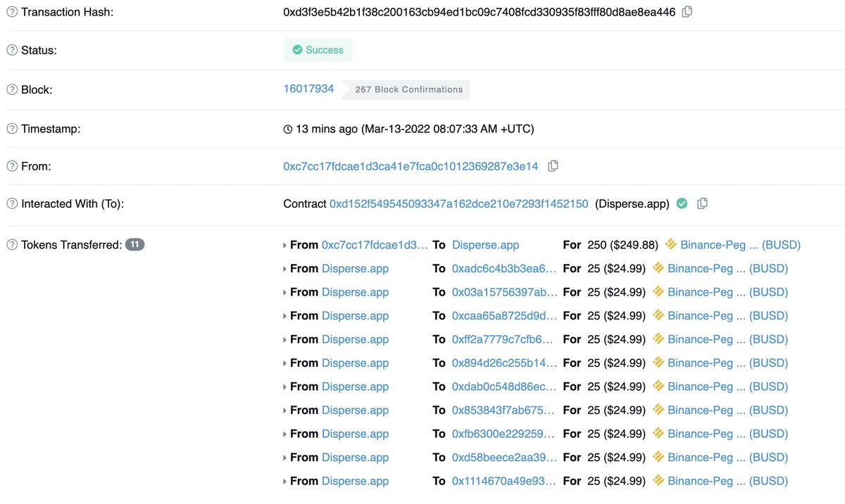Expand the transfer row from 0xc7cc17fdcae1d3
Viewport: 845px width, 504px height.
[284, 246]
